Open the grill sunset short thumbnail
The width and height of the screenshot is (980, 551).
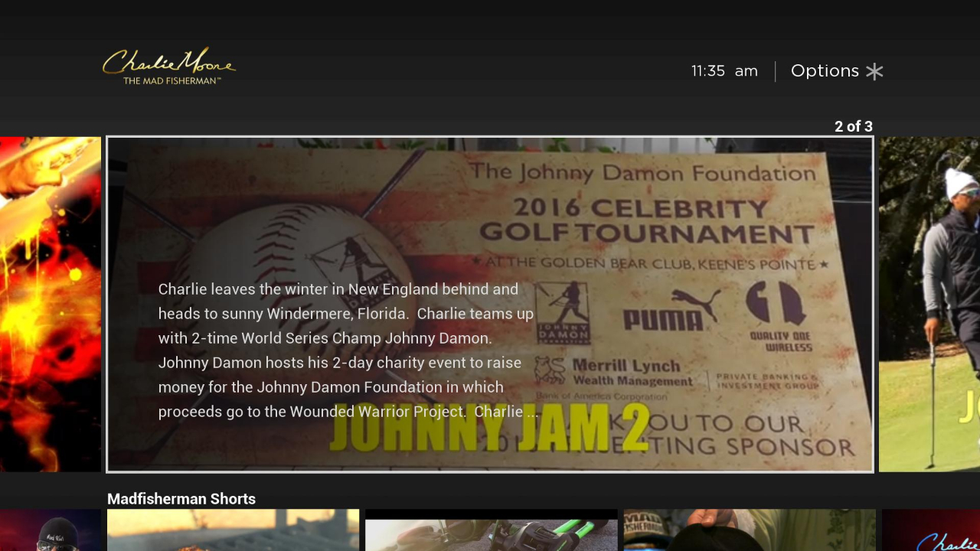point(233,530)
